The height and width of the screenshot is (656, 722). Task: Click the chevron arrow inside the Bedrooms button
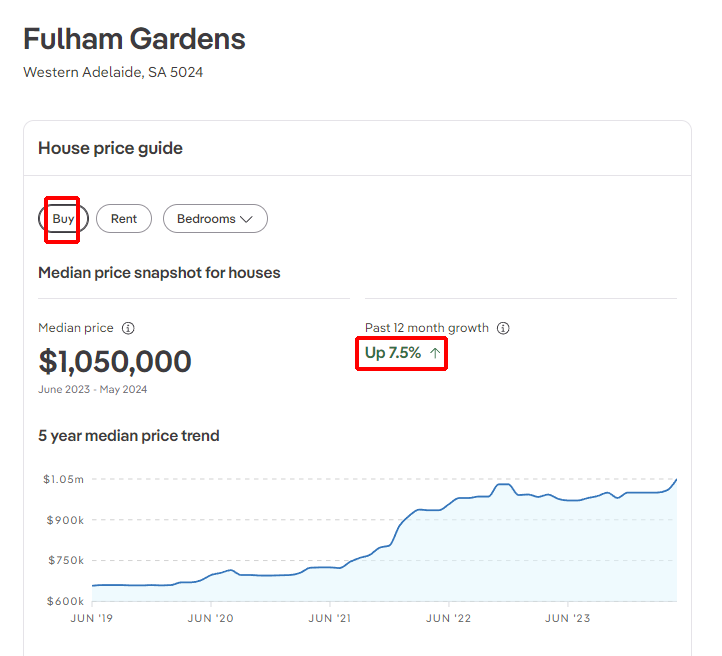point(247,219)
